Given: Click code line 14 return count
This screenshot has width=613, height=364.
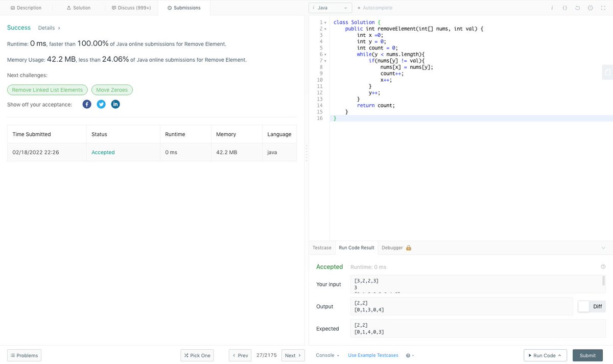Looking at the screenshot, I should (376, 105).
